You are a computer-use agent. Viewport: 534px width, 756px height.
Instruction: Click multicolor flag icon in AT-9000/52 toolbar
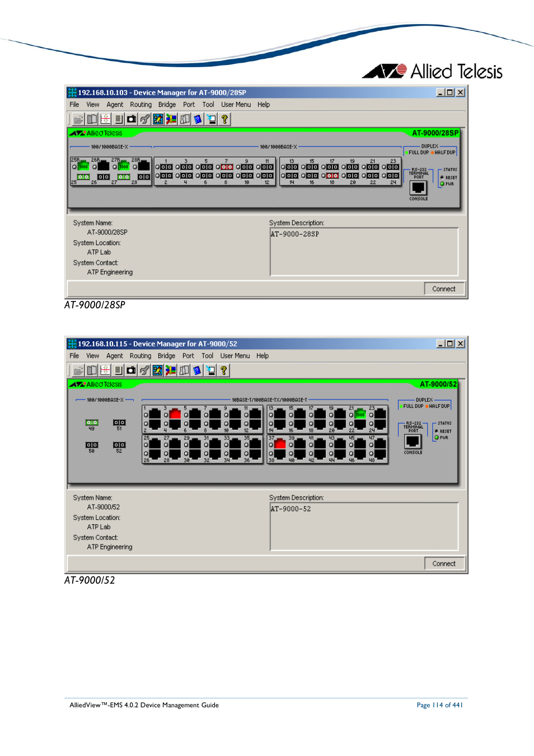pos(171,370)
